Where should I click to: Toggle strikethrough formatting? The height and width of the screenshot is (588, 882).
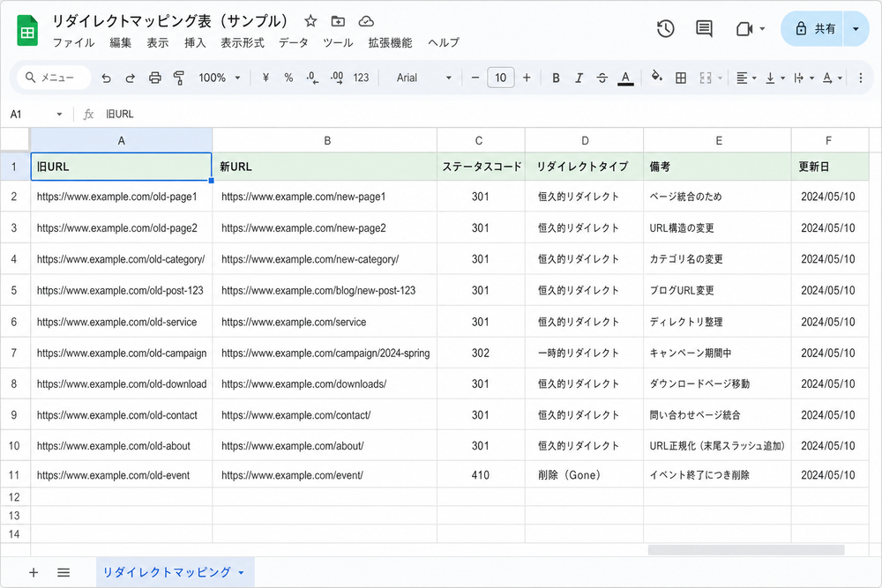click(602, 78)
